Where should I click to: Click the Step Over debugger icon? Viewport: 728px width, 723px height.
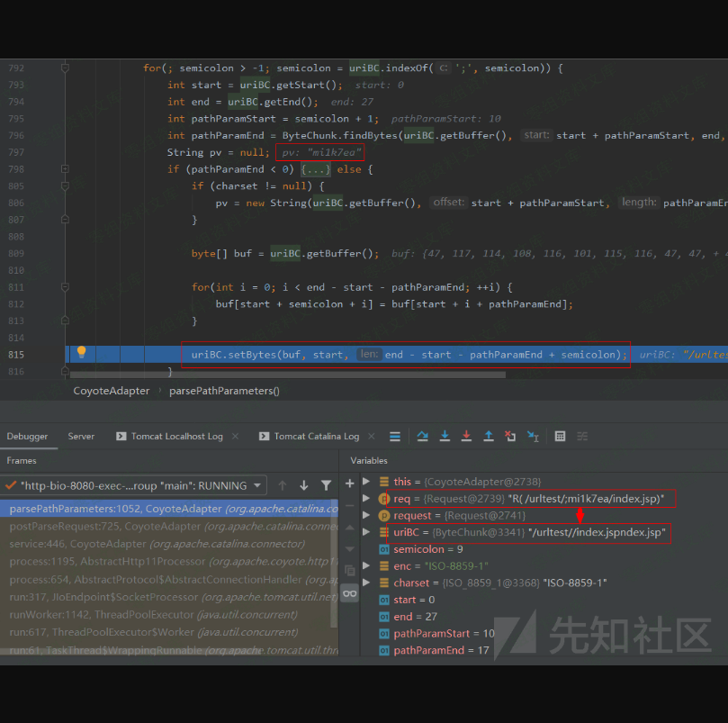pos(423,437)
